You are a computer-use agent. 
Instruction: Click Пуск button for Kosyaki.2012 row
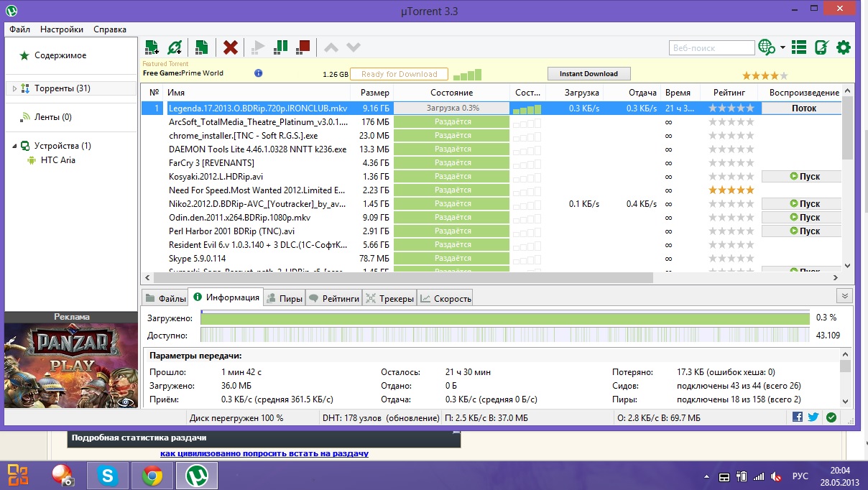(803, 176)
